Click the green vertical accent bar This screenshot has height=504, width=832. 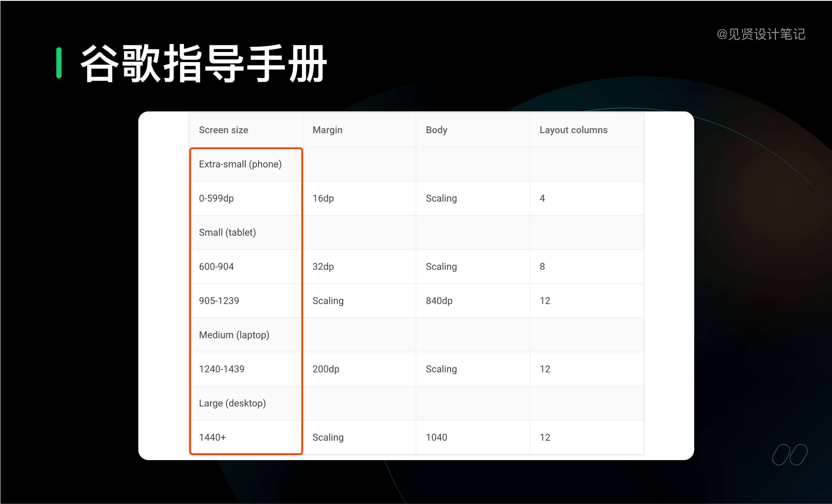pyautogui.click(x=59, y=63)
